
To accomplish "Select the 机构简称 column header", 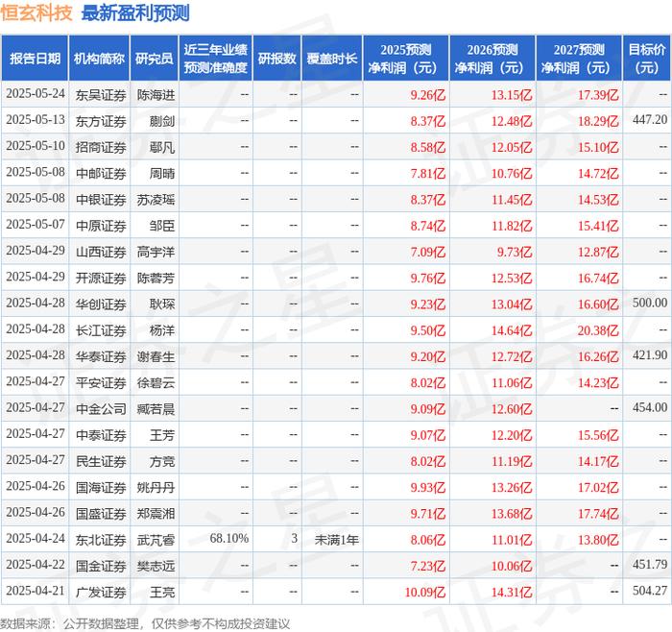I will click(99, 59).
